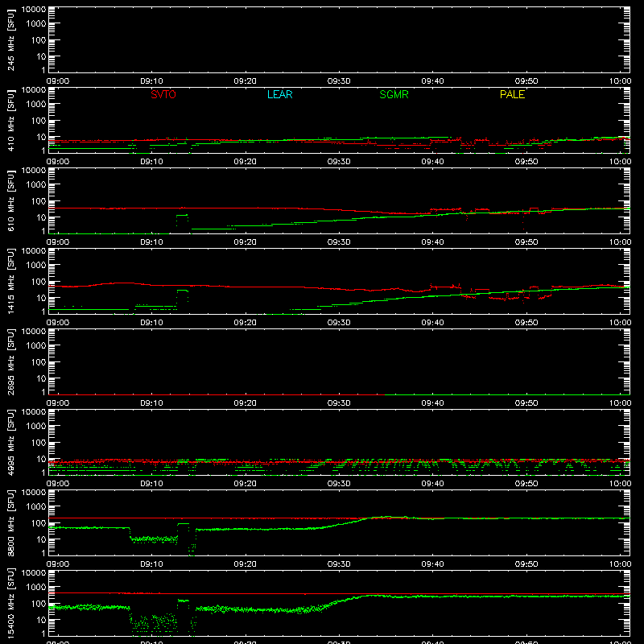The image size is (644, 644).
Task: Click 09:30 tick label under 8800 MHz panel
Action: pyautogui.click(x=339, y=564)
